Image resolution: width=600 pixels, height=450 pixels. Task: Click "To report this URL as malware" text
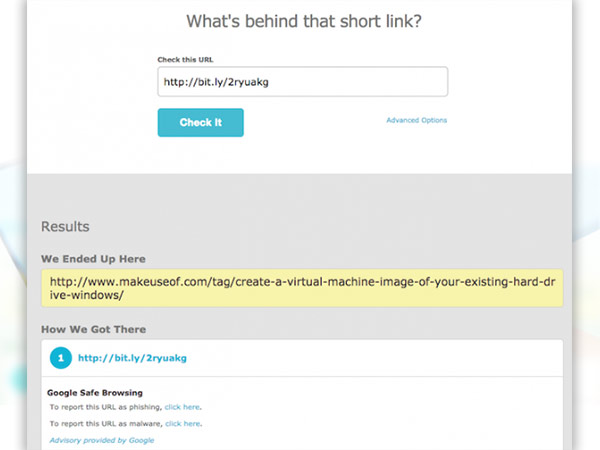click(106, 424)
